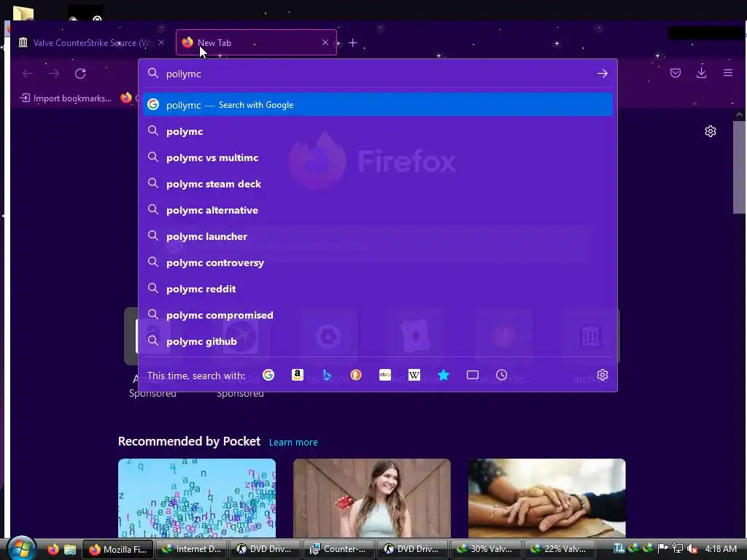Choose 'polymc vs multimc' suggestion
The width and height of the screenshot is (747, 560).
378,157
